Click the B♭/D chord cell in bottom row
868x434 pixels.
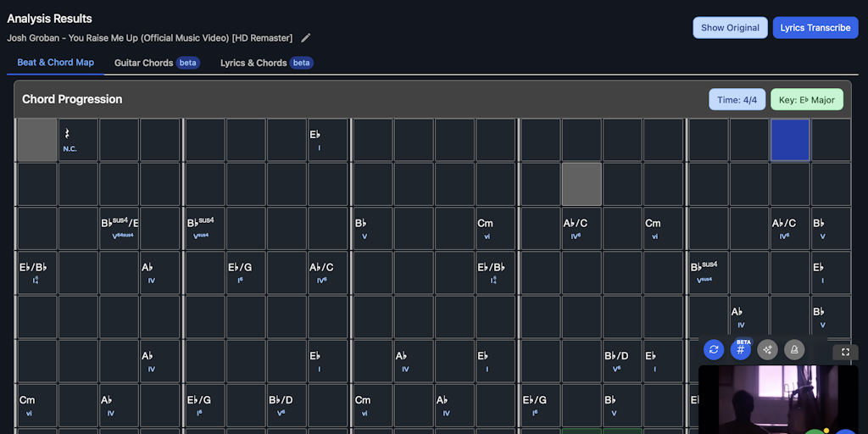(x=287, y=404)
